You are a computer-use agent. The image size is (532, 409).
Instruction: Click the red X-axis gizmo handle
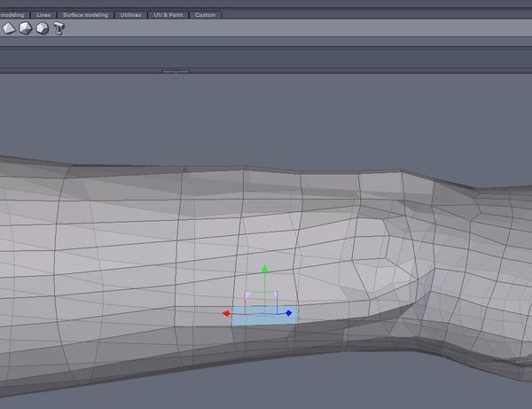tap(227, 313)
